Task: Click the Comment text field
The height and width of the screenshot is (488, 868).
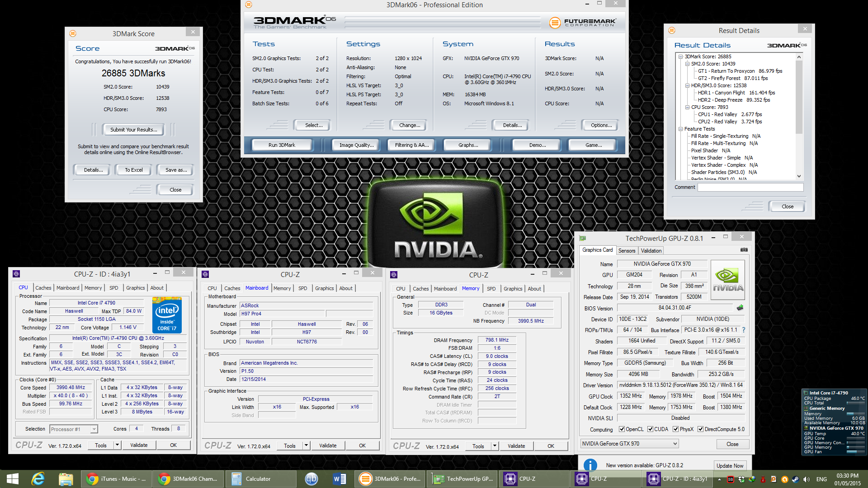Action: [750, 187]
